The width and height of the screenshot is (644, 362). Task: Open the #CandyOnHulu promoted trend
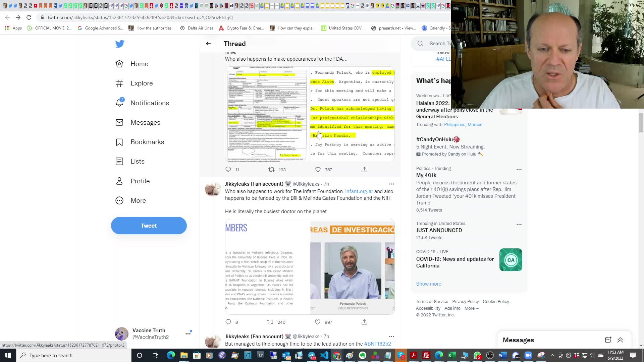point(438,139)
